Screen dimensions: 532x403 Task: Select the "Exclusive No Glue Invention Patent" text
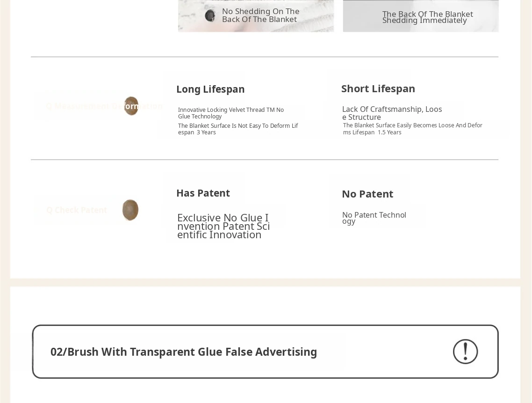point(223,226)
